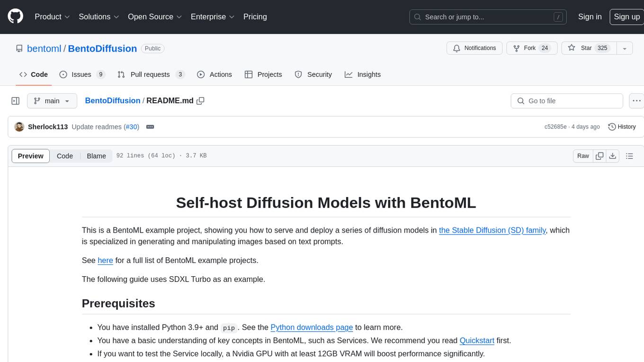The height and width of the screenshot is (362, 644).
Task: Click the Prerequisites heading
Action: tap(118, 303)
